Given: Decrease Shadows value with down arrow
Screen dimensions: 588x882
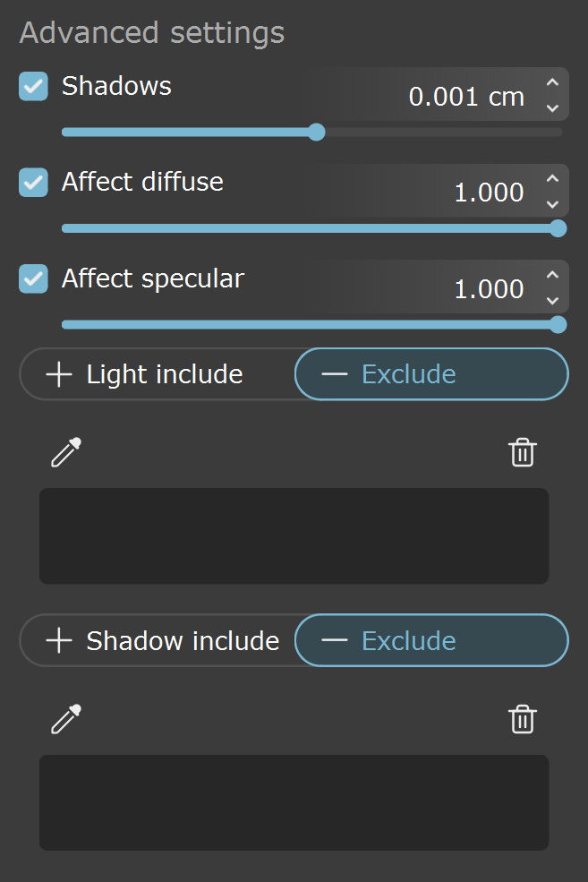Looking at the screenshot, I should [552, 107].
